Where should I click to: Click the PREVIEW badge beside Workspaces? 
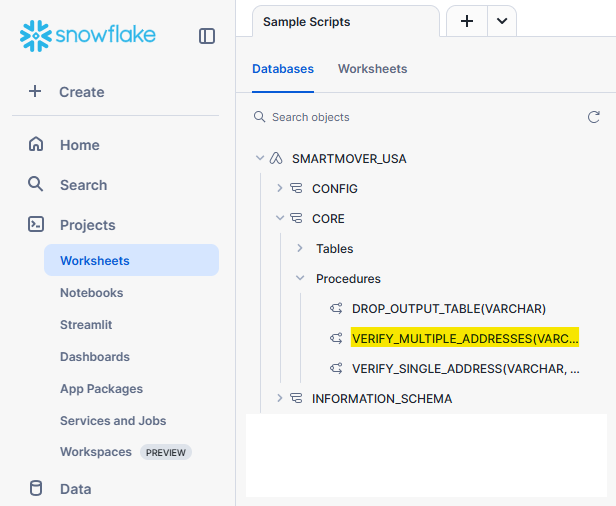(166, 452)
